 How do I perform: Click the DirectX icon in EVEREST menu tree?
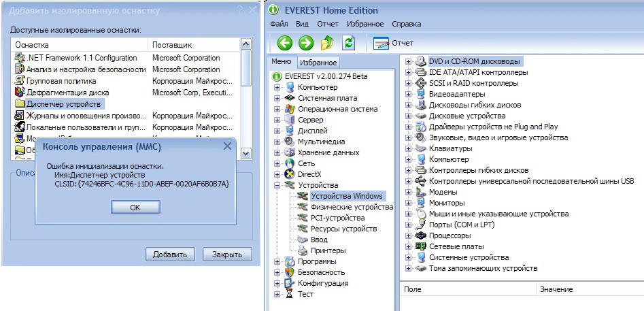[x=290, y=174]
